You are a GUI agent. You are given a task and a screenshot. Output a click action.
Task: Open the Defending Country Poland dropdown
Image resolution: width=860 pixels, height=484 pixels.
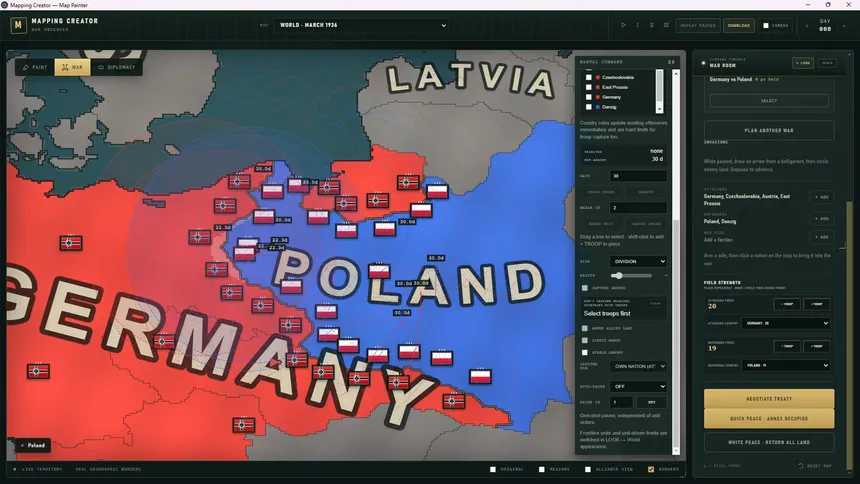coord(785,365)
